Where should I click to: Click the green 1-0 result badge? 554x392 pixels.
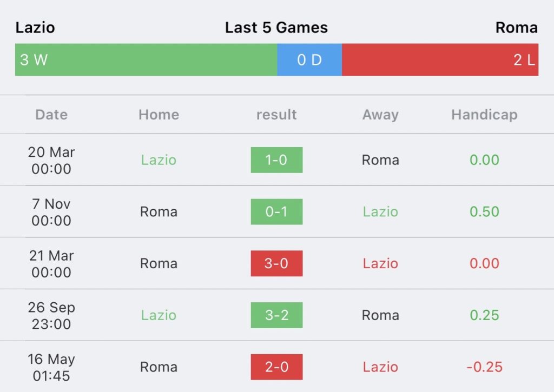tap(276, 160)
